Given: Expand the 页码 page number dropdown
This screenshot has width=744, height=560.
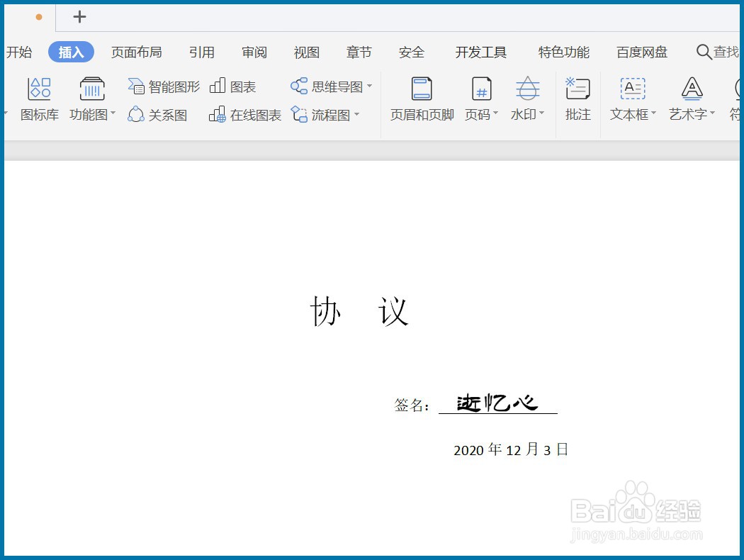Looking at the screenshot, I should point(495,115).
